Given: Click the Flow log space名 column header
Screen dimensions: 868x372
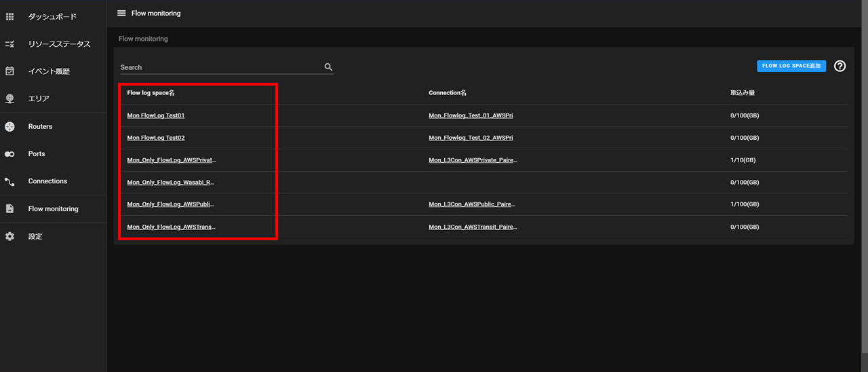Looking at the screenshot, I should [151, 92].
